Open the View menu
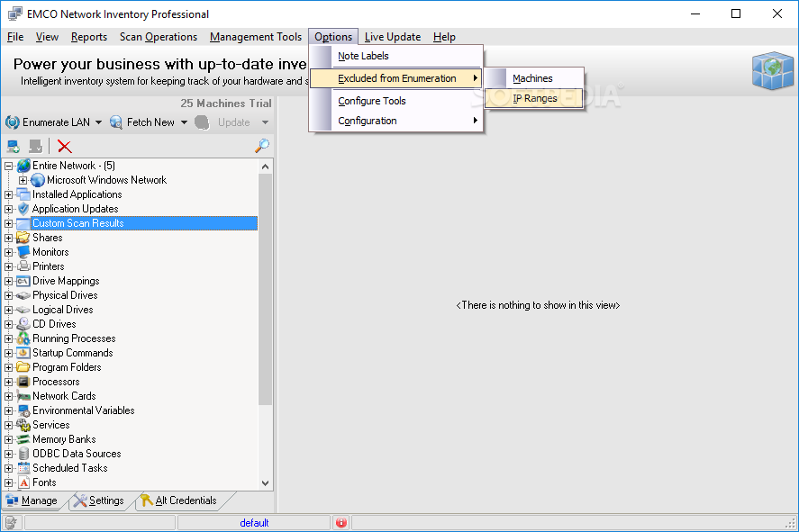Screen dimensions: 799x532 [47, 37]
